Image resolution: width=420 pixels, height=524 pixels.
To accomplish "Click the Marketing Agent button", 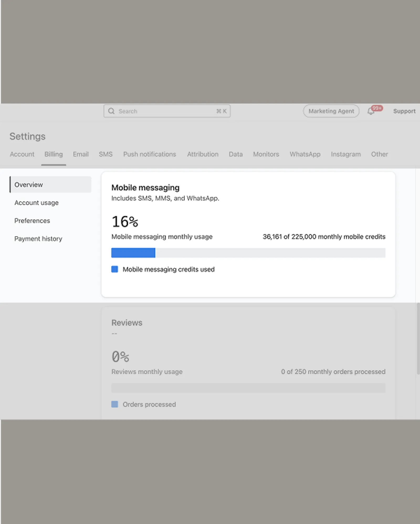I will [331, 111].
